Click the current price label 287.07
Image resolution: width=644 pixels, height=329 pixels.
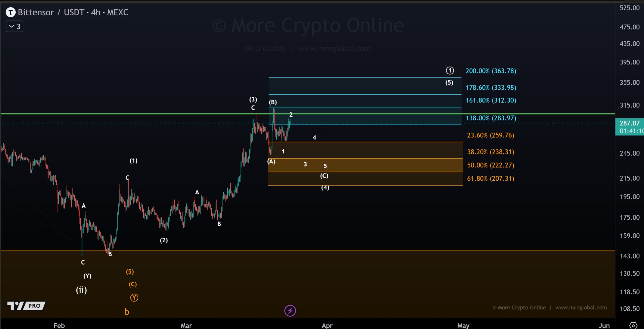point(630,123)
